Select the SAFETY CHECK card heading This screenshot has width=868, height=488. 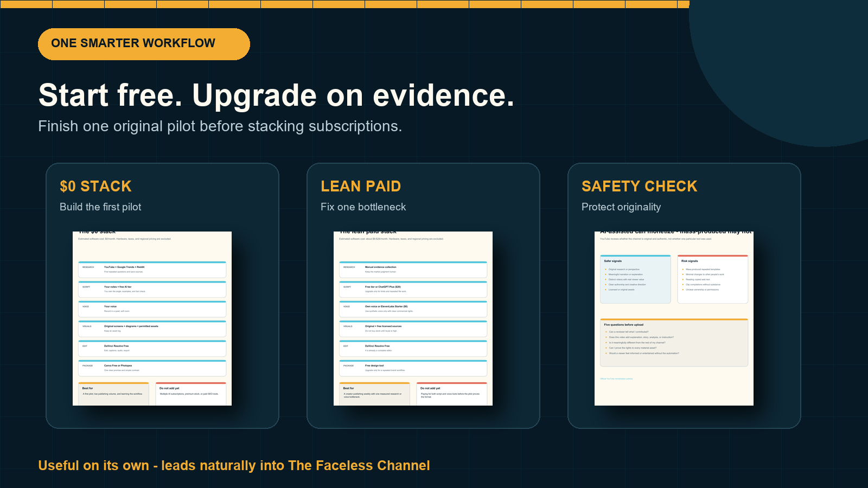click(x=639, y=187)
